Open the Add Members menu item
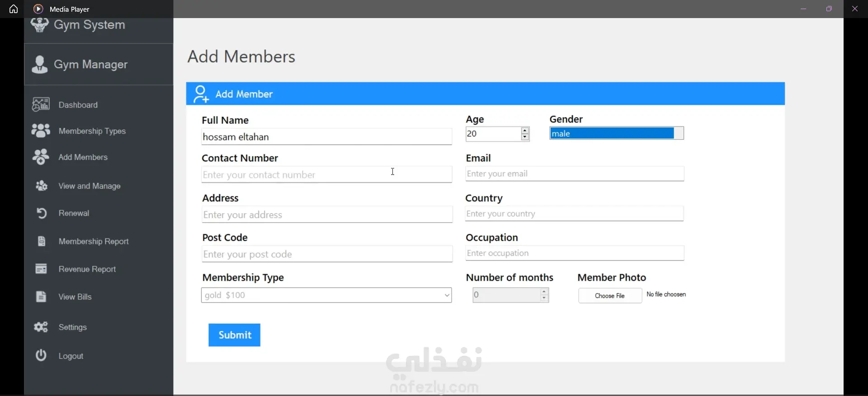 [x=83, y=157]
